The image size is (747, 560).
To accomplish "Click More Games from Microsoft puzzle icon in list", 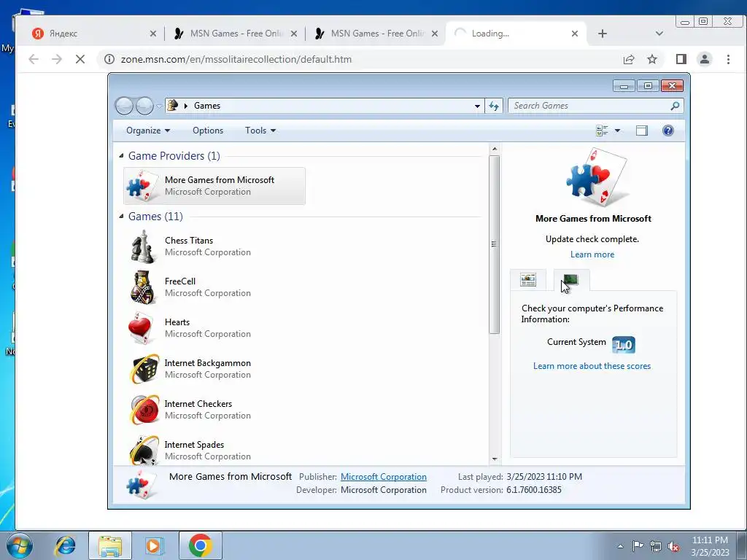I will (x=142, y=186).
